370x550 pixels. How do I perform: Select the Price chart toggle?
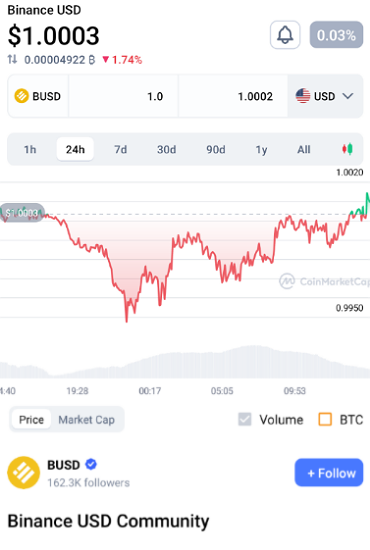[31, 420]
